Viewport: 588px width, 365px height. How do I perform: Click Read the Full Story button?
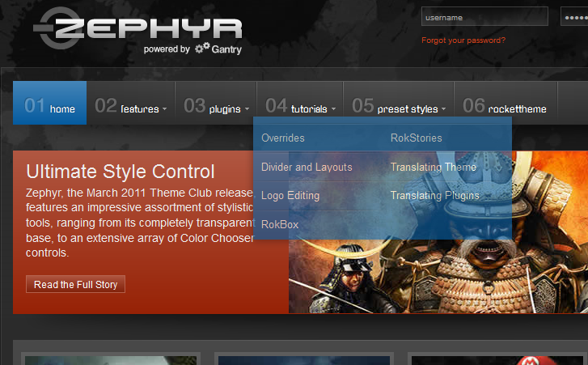coord(75,284)
